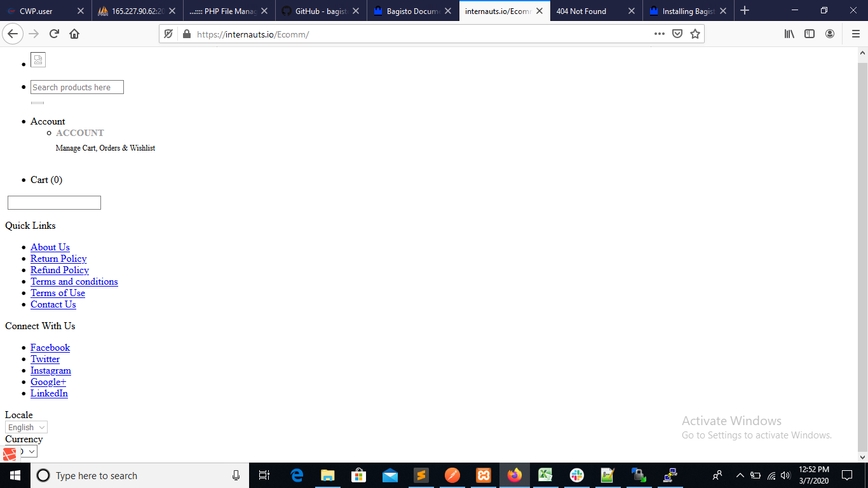Image resolution: width=868 pixels, height=488 pixels.
Task: Click the Forward navigation arrow
Action: pos(34,34)
